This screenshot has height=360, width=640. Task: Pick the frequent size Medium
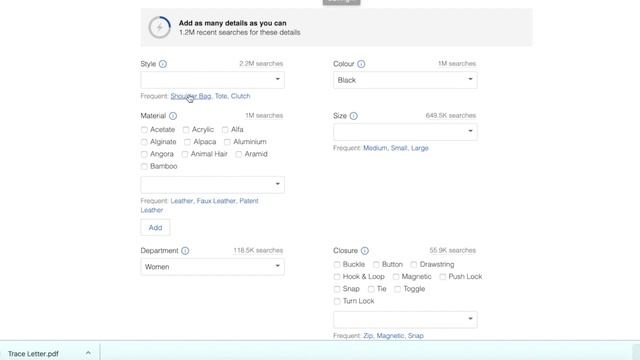pyautogui.click(x=375, y=148)
